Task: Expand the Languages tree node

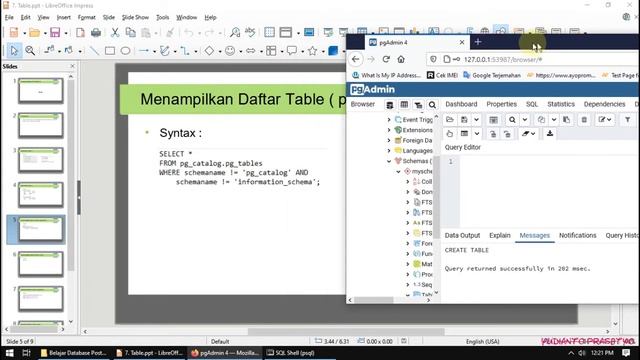Action: tap(389, 151)
